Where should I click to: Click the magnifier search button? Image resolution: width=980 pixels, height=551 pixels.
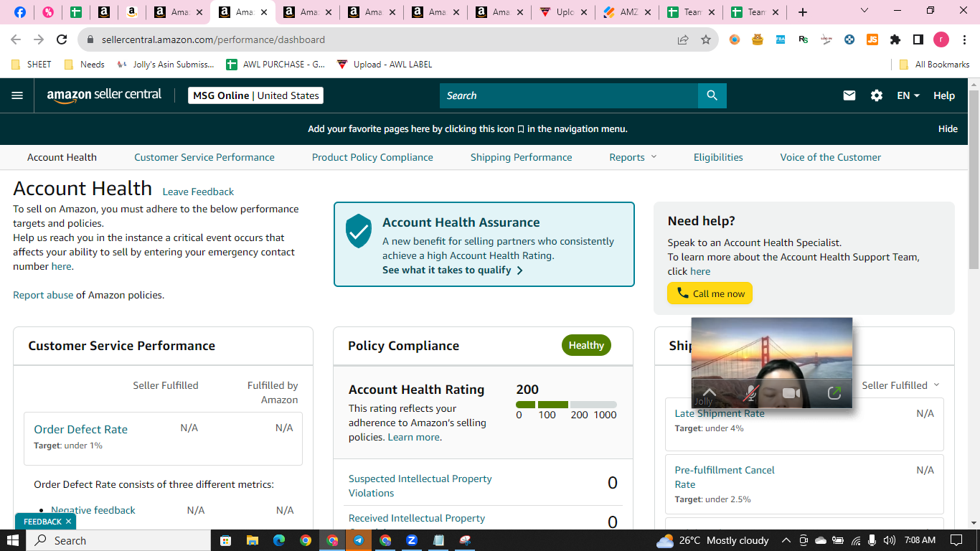(x=712, y=95)
